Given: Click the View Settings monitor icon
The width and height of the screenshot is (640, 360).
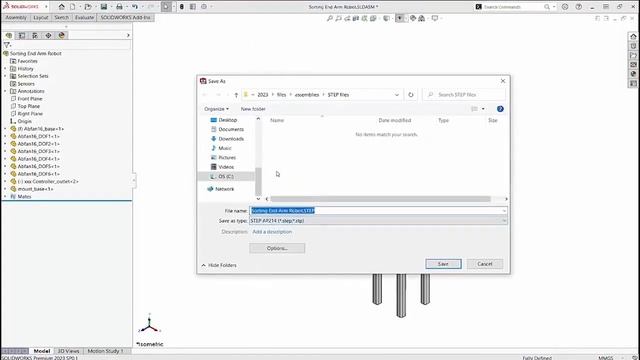Looking at the screenshot, I should coord(435,18).
